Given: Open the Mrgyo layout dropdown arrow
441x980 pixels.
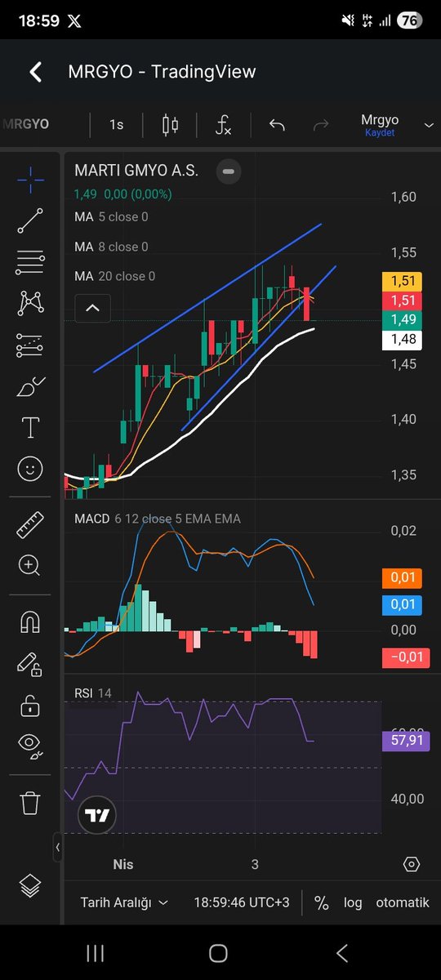Looking at the screenshot, I should 429,125.
